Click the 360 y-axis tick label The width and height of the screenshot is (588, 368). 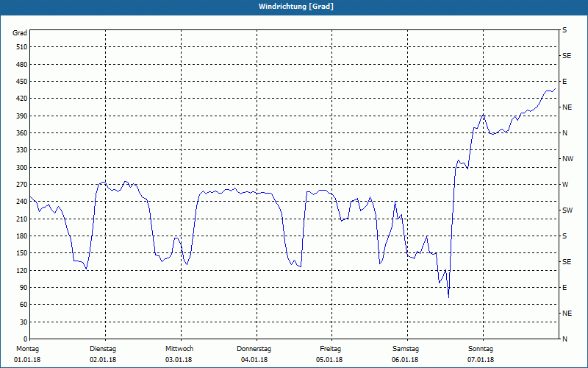22,133
